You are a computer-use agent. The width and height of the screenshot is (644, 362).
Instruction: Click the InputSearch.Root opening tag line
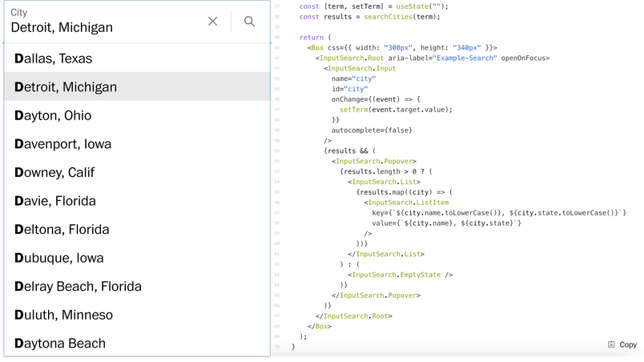click(433, 58)
